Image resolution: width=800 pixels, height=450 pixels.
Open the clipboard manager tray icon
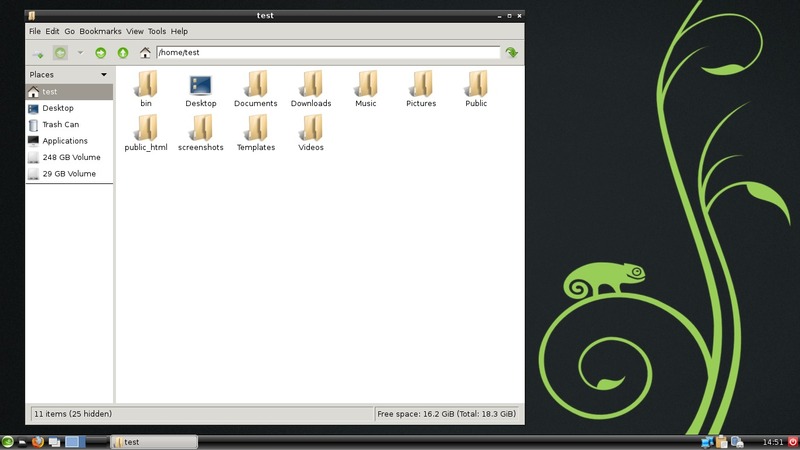pyautogui.click(x=721, y=442)
